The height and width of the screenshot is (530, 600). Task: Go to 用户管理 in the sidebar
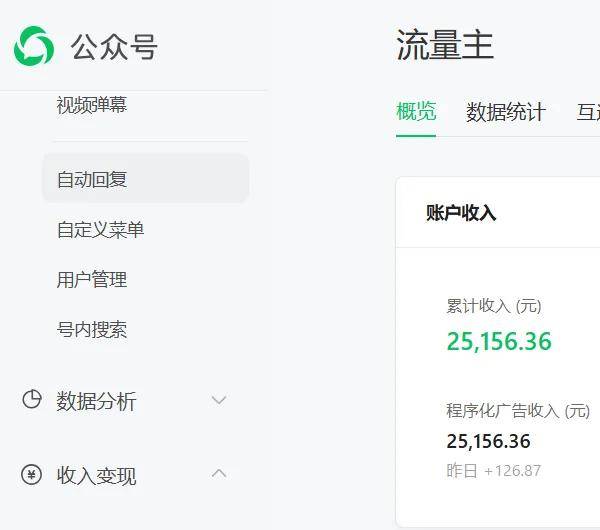tap(92, 280)
